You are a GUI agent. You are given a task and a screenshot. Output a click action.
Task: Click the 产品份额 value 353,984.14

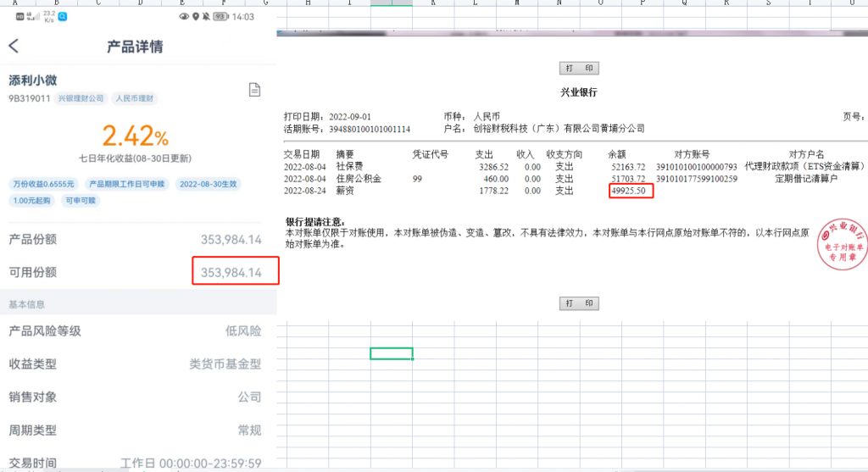tap(231, 240)
